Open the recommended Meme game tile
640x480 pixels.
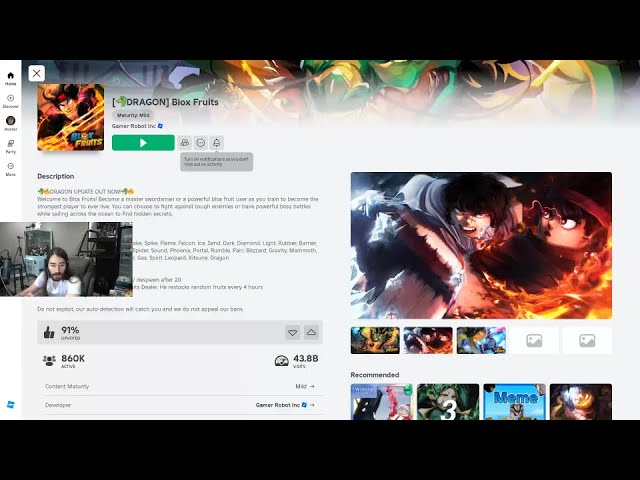[514, 402]
